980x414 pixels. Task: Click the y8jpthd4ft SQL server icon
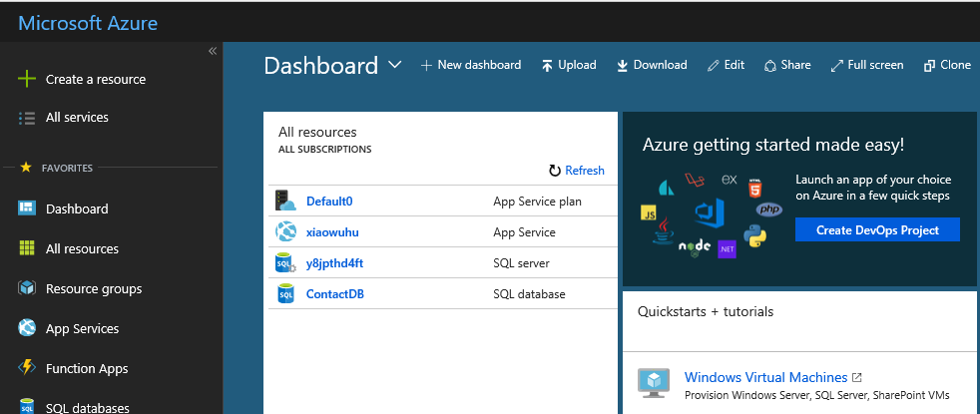(285, 263)
